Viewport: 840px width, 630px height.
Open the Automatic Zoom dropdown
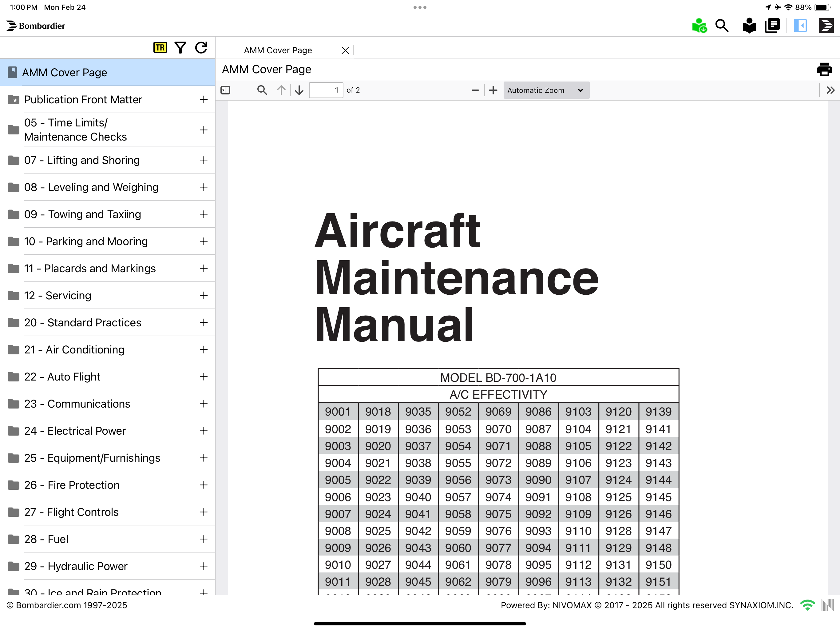pos(546,90)
